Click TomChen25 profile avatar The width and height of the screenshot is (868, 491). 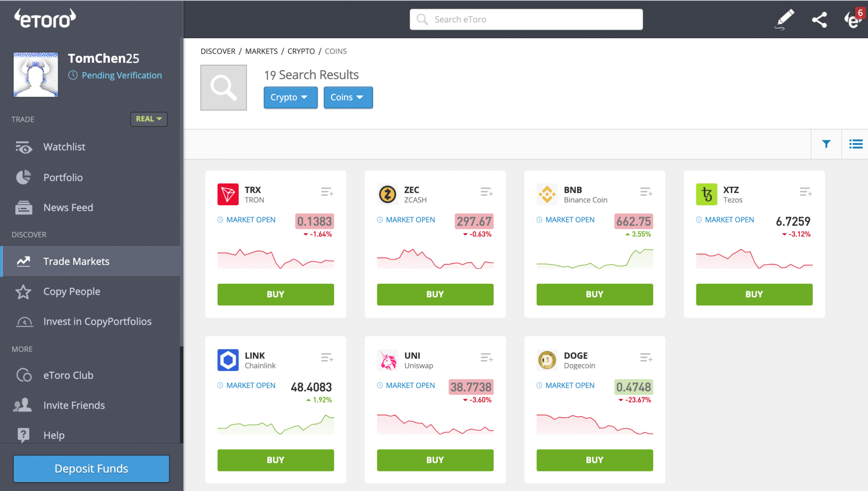[x=36, y=75]
